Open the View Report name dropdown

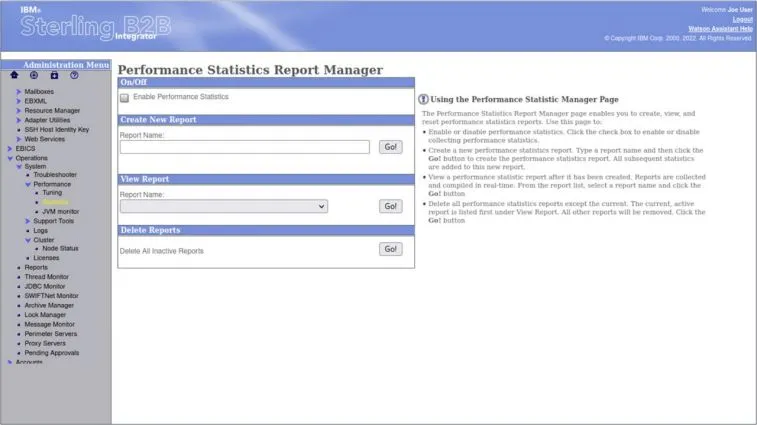pos(224,206)
